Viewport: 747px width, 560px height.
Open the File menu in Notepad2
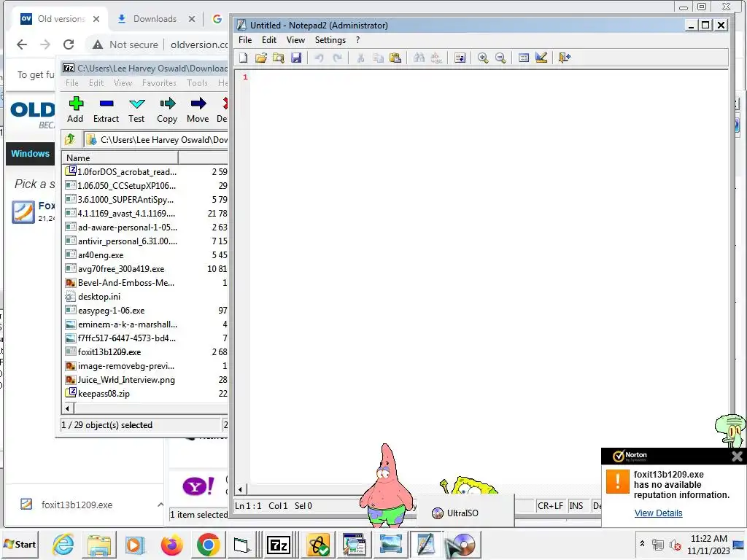[245, 40]
